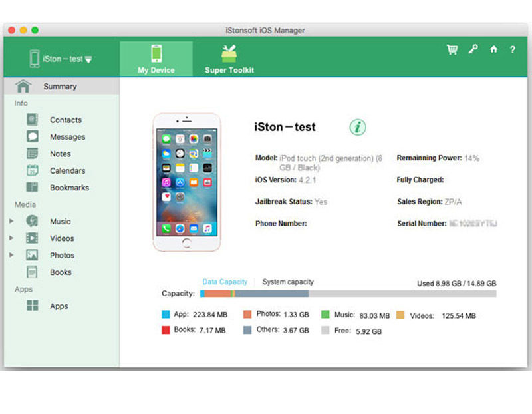Click the Messages speech bubble icon

(32, 136)
